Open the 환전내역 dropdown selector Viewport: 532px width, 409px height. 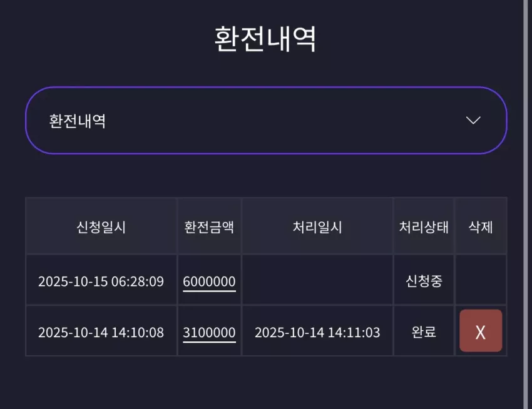point(266,121)
